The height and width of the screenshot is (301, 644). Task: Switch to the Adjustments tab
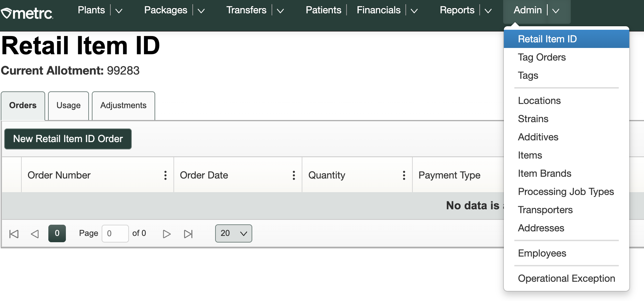tap(123, 106)
